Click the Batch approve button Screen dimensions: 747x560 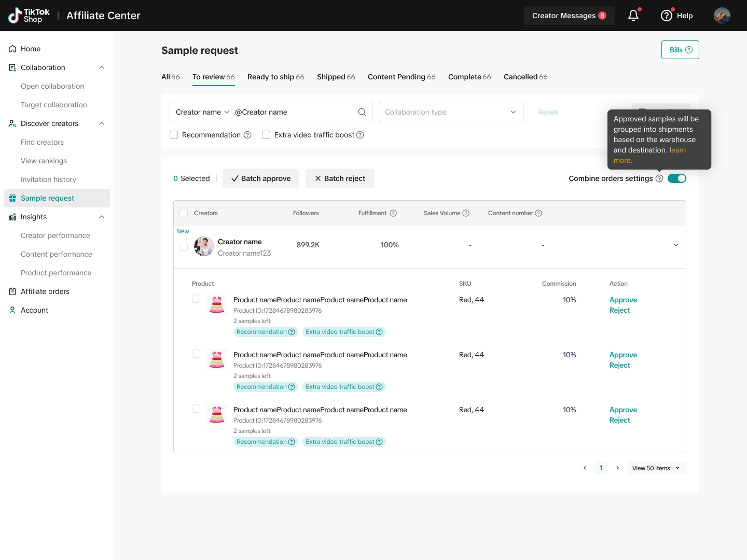click(261, 178)
